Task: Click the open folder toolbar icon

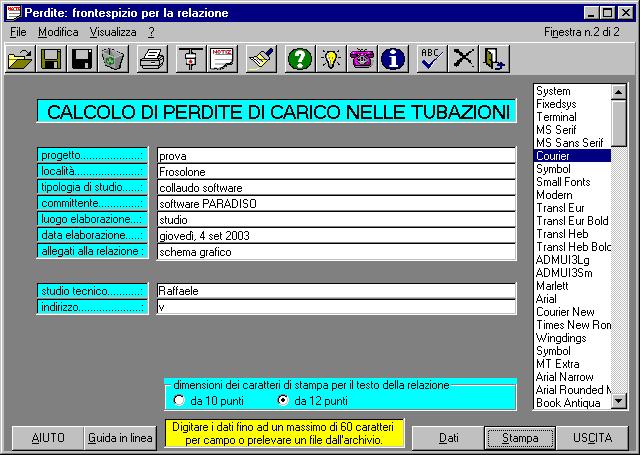Action: pos(20,59)
